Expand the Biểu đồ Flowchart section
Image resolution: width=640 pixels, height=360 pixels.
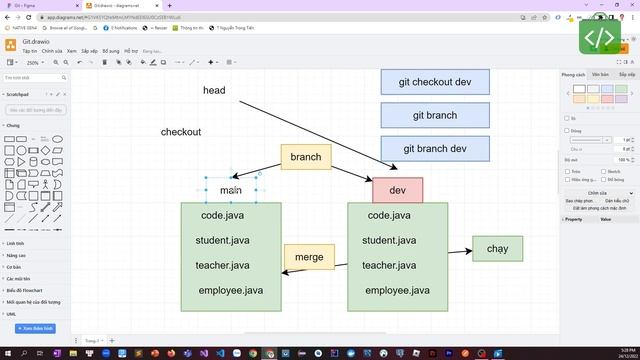coord(22,290)
